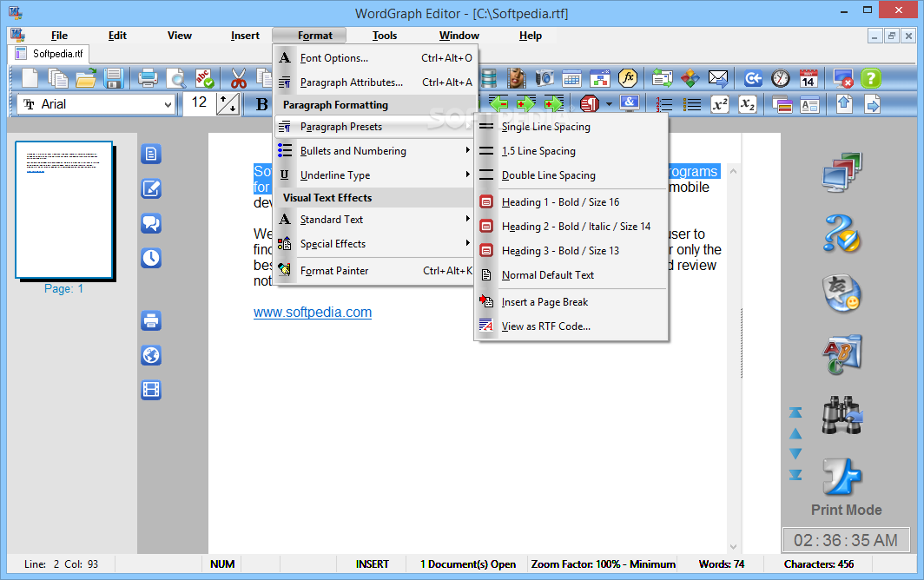Click the bulleted list icon

coord(692,104)
